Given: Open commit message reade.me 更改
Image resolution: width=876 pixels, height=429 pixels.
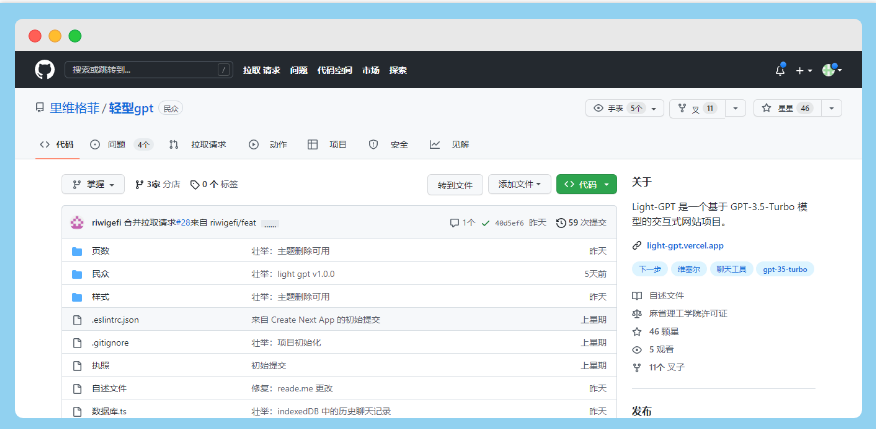Looking at the screenshot, I should 292,388.
